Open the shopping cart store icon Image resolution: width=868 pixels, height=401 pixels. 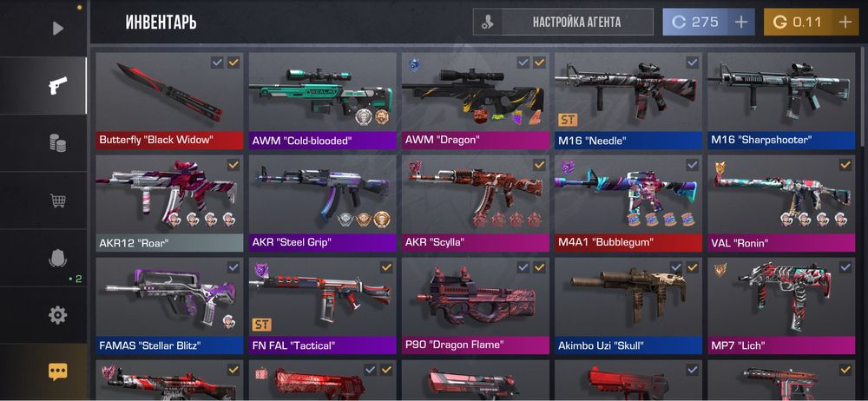(x=57, y=200)
